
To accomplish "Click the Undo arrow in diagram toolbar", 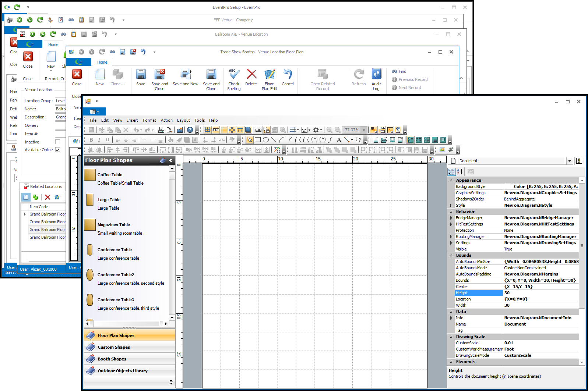I will (x=136, y=130).
